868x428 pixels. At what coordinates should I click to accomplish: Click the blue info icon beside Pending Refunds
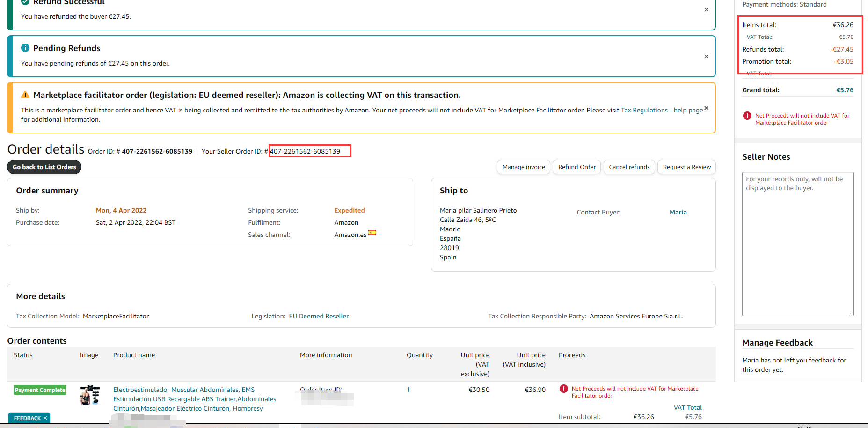(x=25, y=48)
